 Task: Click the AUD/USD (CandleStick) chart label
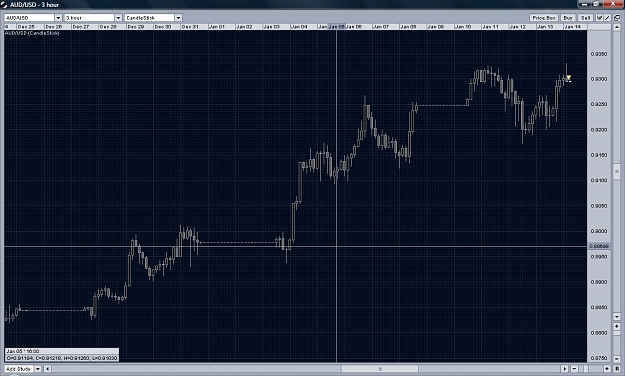click(32, 33)
